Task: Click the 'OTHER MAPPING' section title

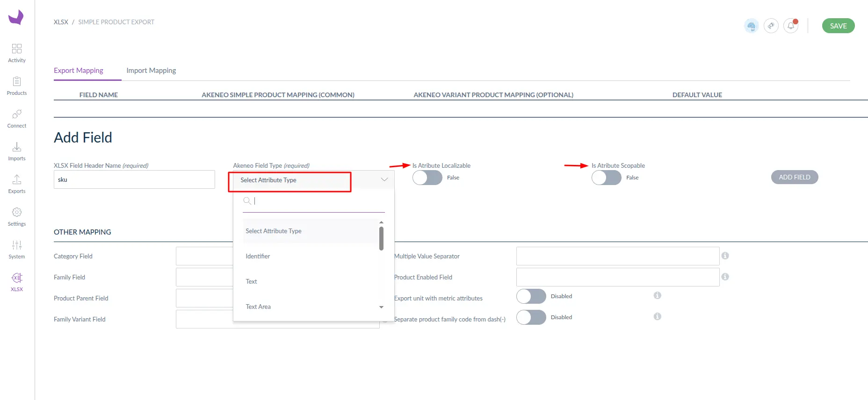Action: [x=82, y=232]
